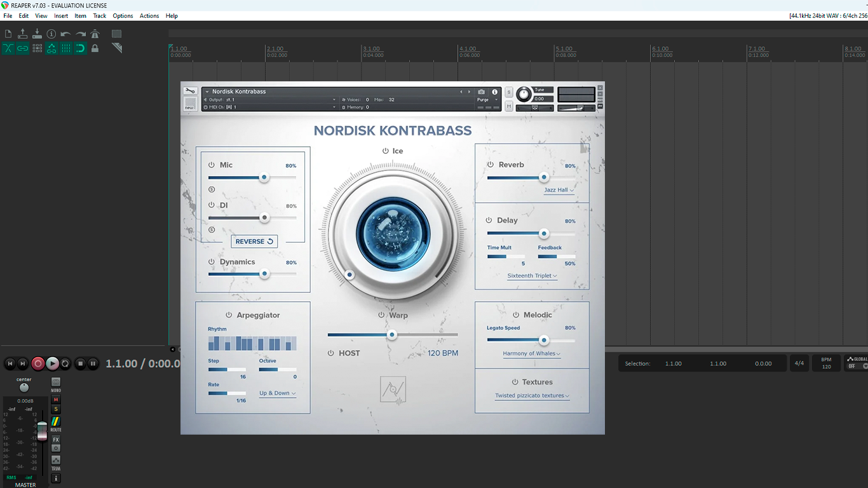Open the Sixteenth Triplet delay dropdown
The width and height of the screenshot is (868, 488).
pos(532,276)
